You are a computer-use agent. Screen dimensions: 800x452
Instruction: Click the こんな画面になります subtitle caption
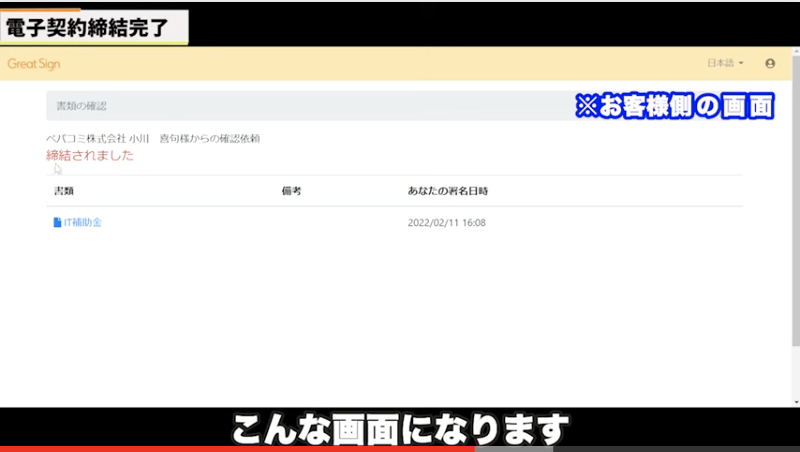[400, 428]
